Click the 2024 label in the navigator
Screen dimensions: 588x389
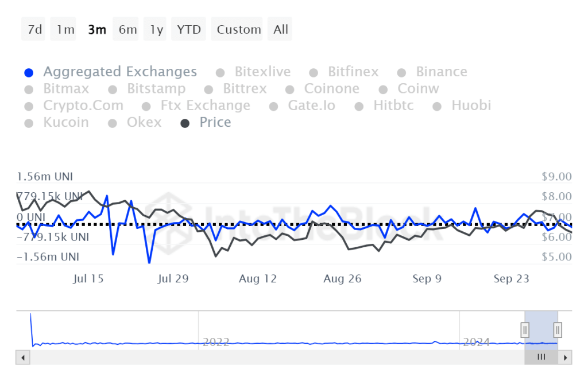(x=476, y=342)
